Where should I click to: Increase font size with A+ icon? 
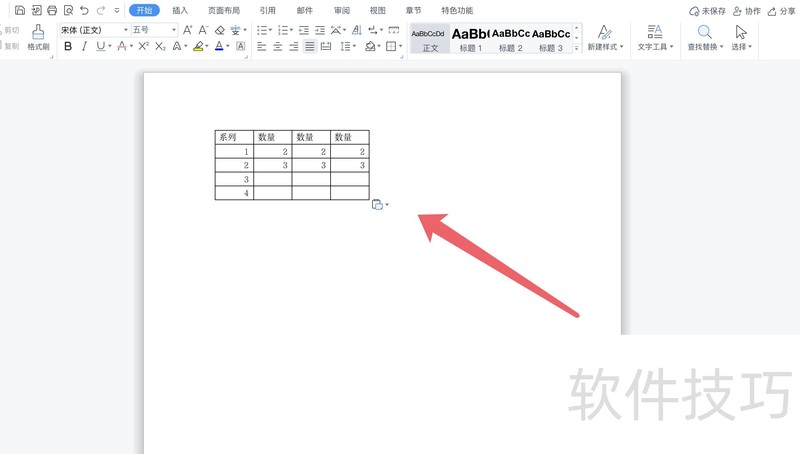188,30
